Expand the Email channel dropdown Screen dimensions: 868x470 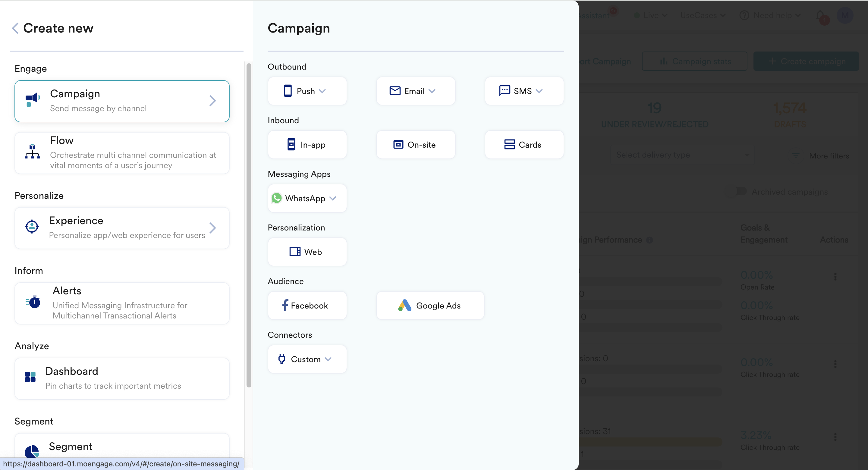tap(432, 91)
